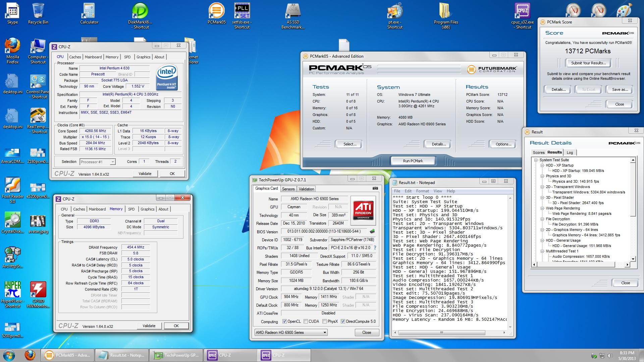Launch Calculator desktop shortcut
644x362 pixels.
click(x=89, y=13)
